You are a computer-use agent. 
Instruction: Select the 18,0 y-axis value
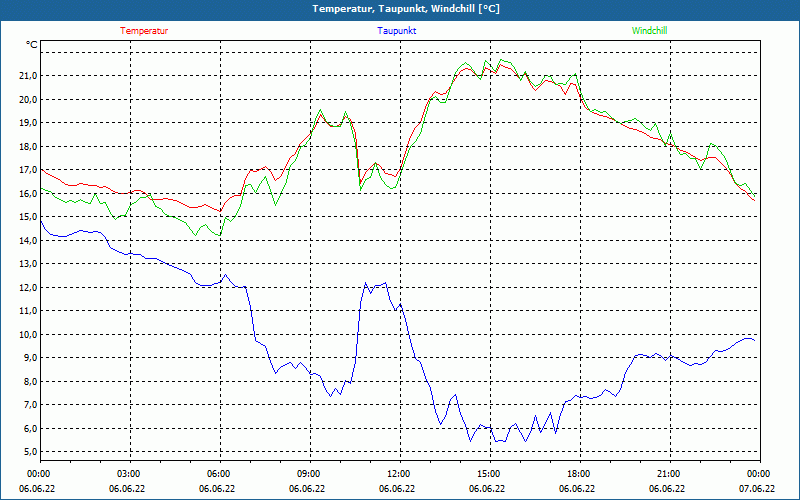tap(29, 146)
